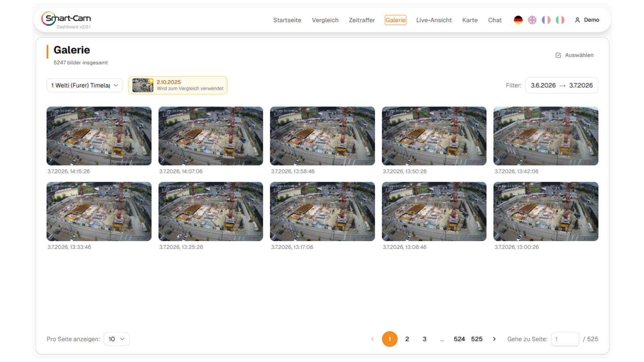Click the pagination ellipsis

click(442, 339)
